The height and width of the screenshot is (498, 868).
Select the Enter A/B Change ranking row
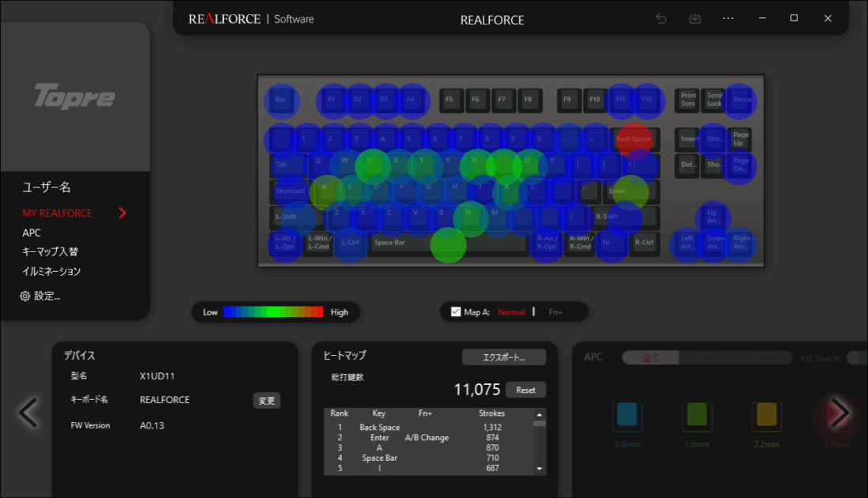(x=429, y=438)
